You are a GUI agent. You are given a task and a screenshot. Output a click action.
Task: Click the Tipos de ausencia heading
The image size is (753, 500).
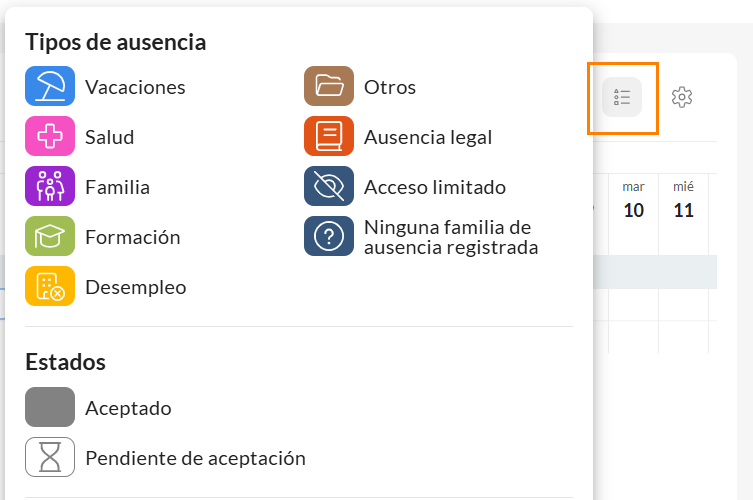(x=116, y=42)
